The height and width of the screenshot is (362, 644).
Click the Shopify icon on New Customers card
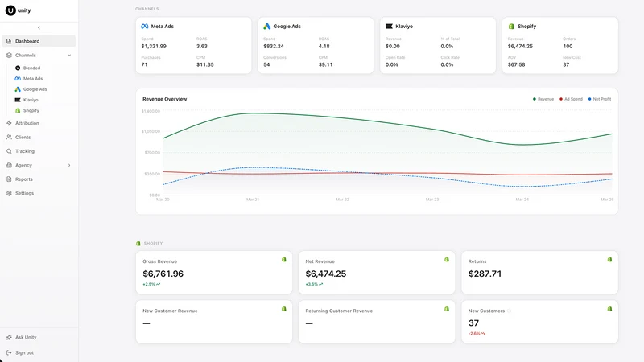(x=609, y=309)
